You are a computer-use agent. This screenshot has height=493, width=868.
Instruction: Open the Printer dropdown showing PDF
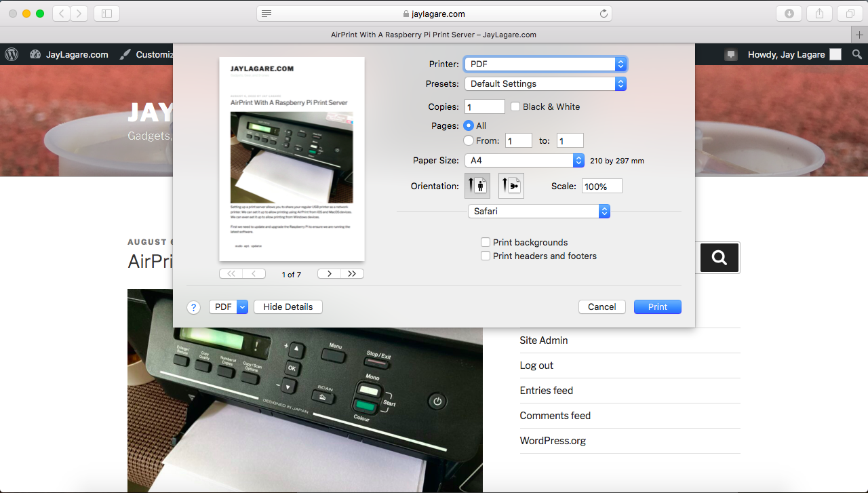pos(545,64)
